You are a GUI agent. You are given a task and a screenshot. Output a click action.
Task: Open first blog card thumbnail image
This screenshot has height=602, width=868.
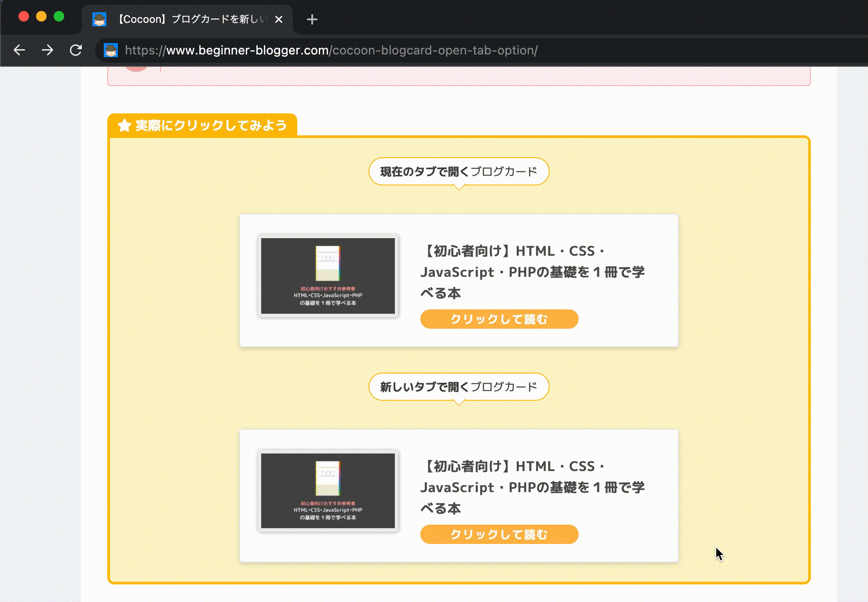coord(328,276)
